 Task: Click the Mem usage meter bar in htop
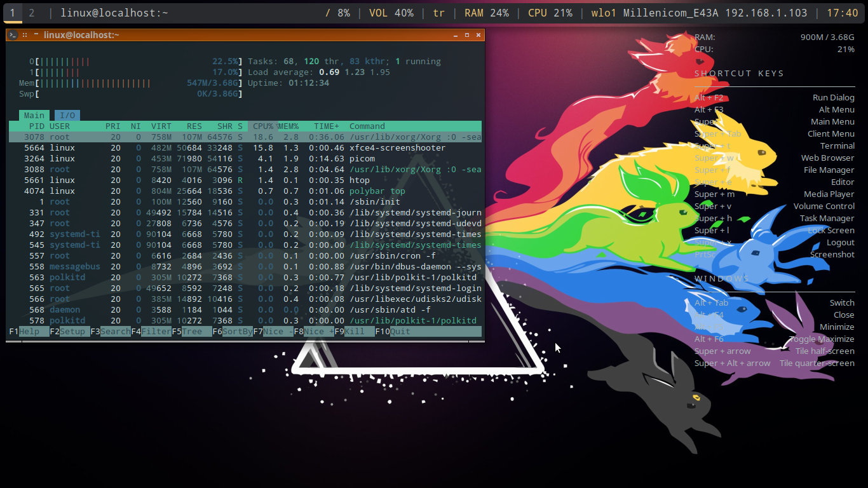point(131,83)
